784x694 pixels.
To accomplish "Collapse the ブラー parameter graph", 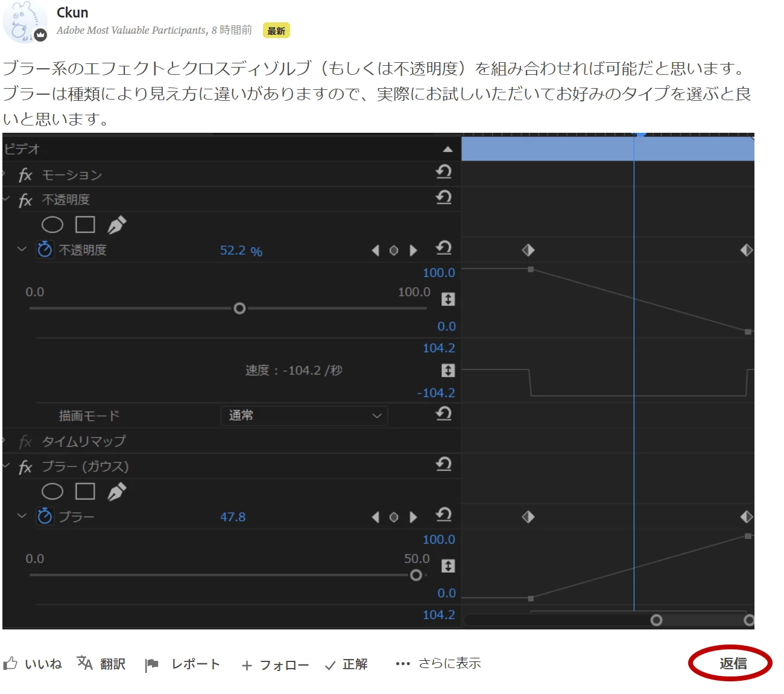I will 22,515.
